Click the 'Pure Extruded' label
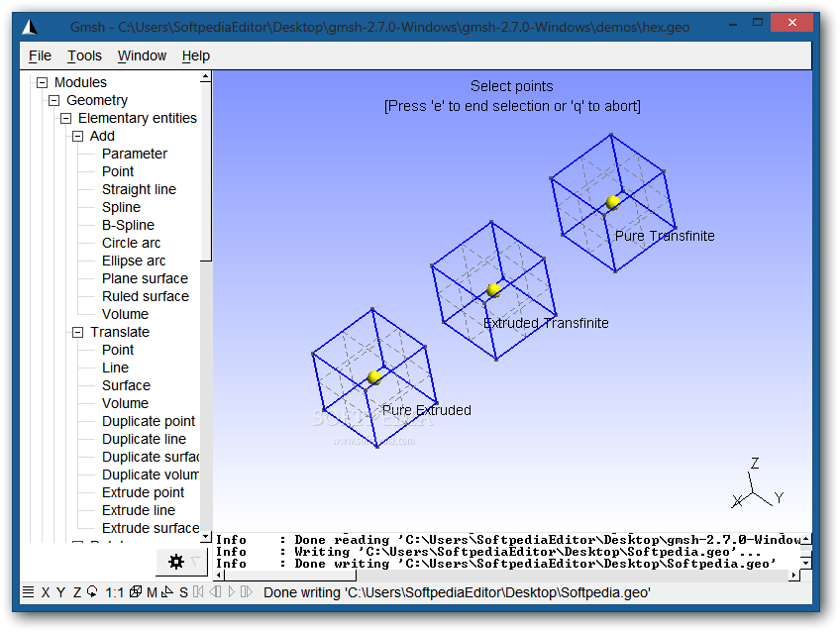The image size is (840, 632). click(426, 410)
